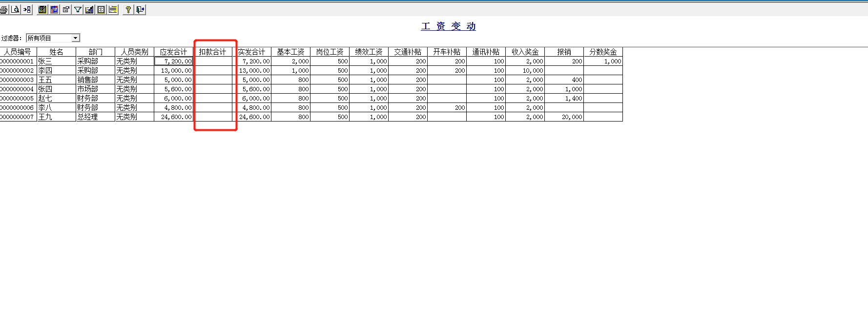Click the calculate chart icon
The image size is (868, 326).
click(x=89, y=9)
